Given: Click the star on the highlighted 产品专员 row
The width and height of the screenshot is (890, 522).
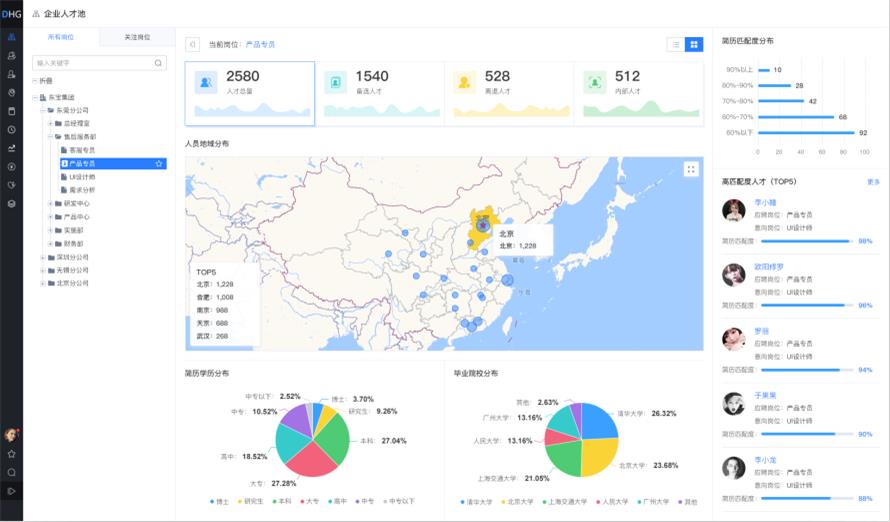Looking at the screenshot, I should tap(159, 163).
